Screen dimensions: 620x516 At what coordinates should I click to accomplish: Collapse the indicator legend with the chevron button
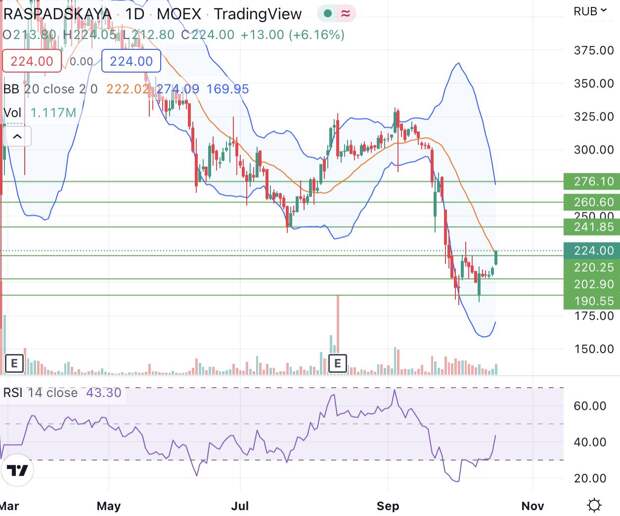pyautogui.click(x=17, y=137)
